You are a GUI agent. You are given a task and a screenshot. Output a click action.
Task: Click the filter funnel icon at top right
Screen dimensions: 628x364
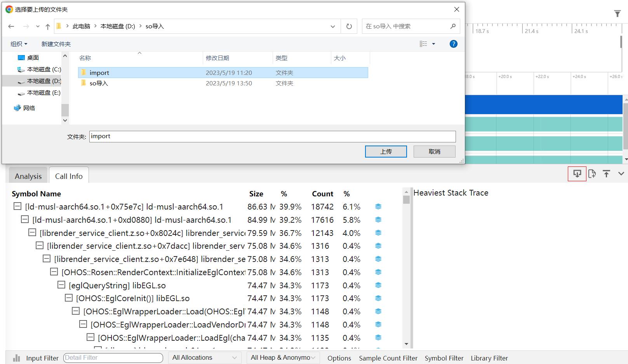[x=617, y=14]
